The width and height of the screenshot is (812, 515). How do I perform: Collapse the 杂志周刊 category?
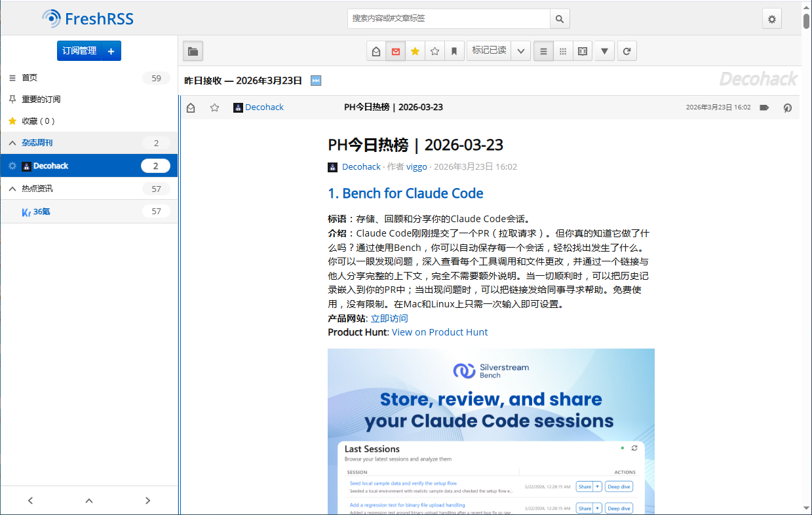(x=12, y=143)
